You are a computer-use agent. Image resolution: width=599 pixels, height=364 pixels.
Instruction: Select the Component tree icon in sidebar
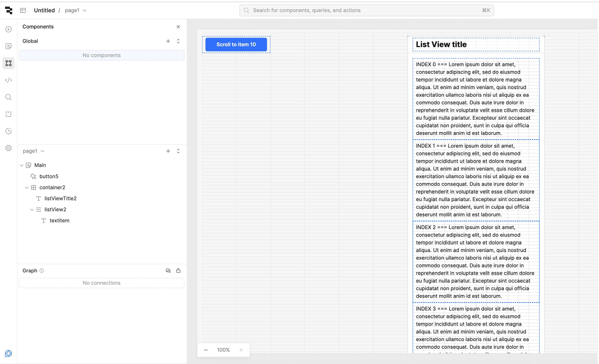8,63
